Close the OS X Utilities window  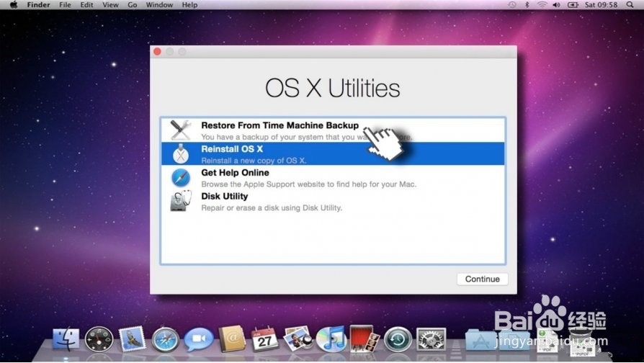pyautogui.click(x=157, y=51)
